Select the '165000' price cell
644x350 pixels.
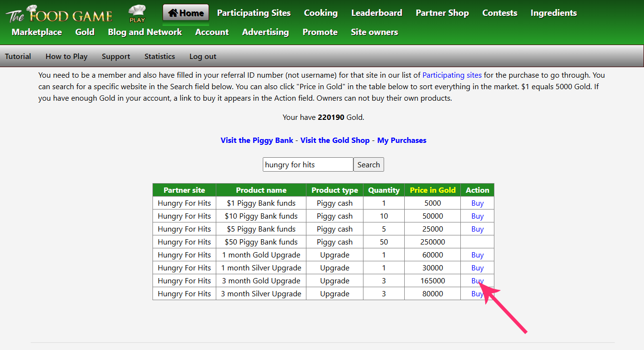coord(433,281)
